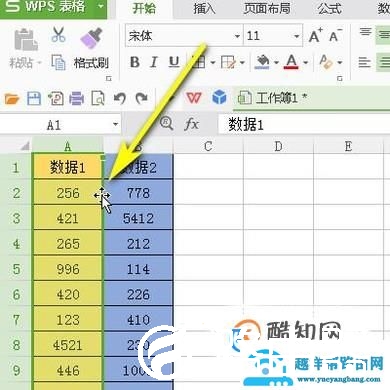The height and width of the screenshot is (390, 390).
Task: Switch to the 插入 tab
Action: (x=204, y=8)
